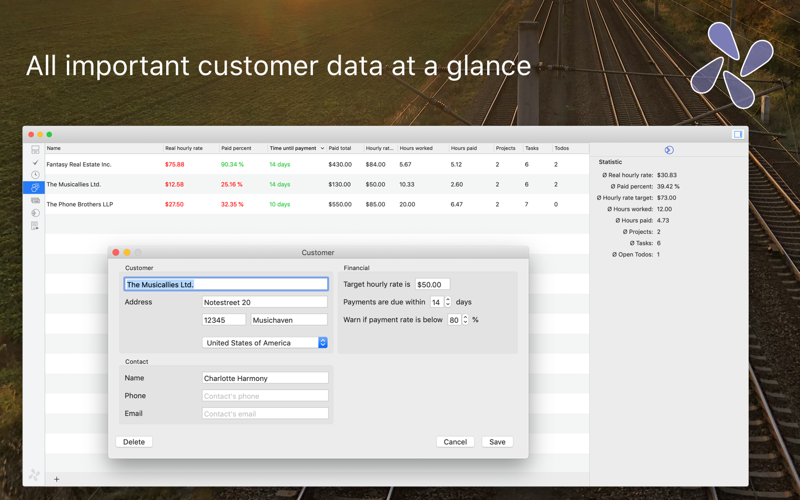Click the small app logo at bottom-left
Viewport: 800px width, 500px height.
pyautogui.click(x=34, y=475)
